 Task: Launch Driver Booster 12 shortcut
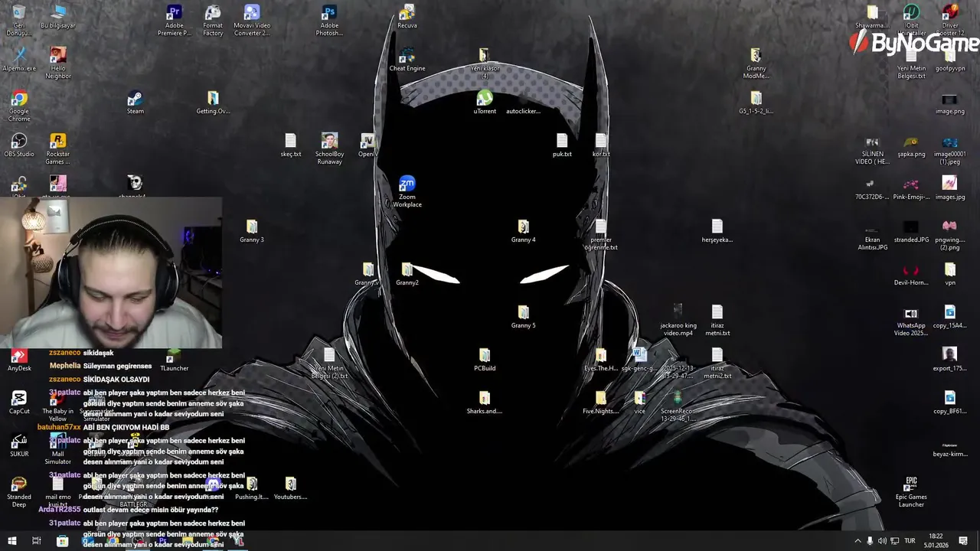coord(950,20)
